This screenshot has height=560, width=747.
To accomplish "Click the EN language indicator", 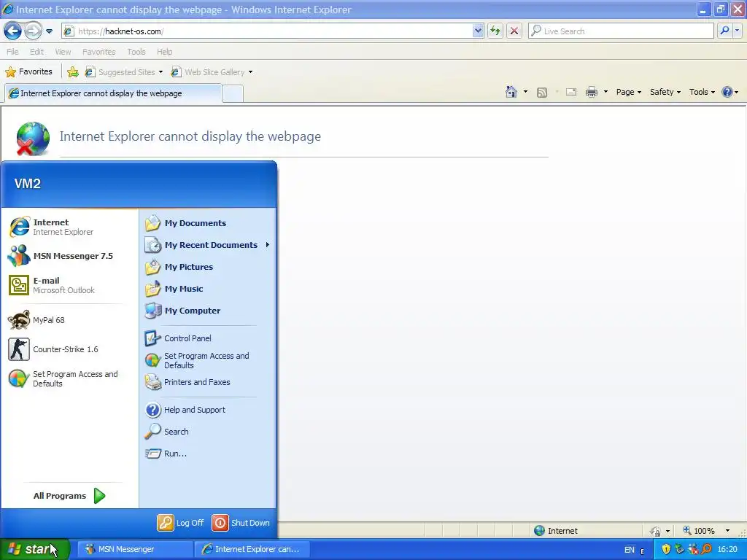I will 630,550.
